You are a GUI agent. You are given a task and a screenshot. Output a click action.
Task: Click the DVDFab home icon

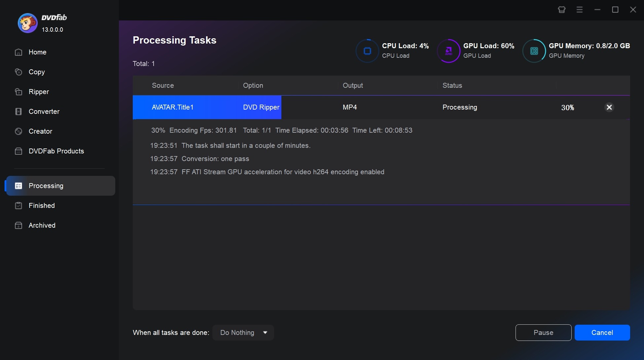pyautogui.click(x=18, y=52)
